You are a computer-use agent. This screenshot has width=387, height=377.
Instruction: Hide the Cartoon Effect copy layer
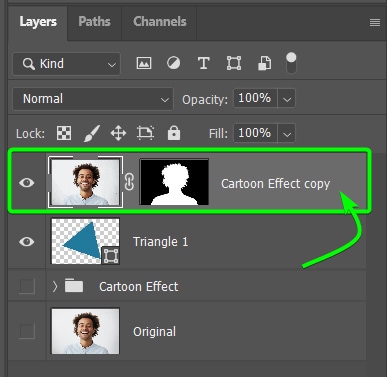(x=27, y=183)
